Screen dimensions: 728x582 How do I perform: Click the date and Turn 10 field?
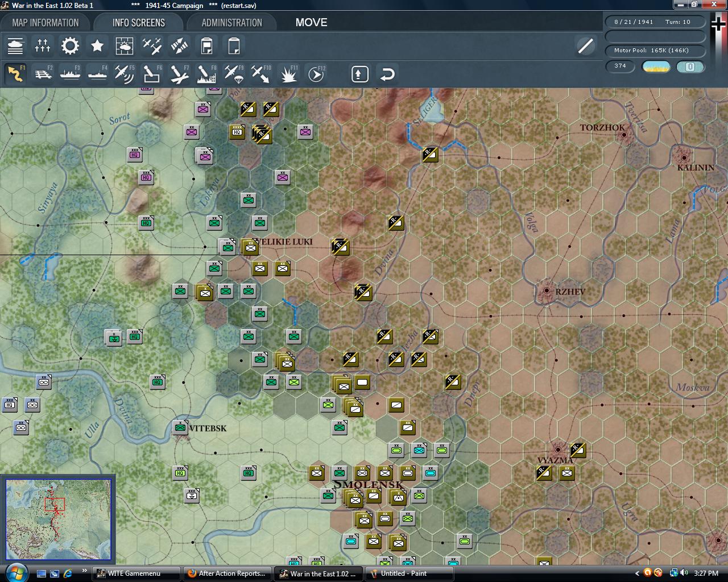(655, 22)
